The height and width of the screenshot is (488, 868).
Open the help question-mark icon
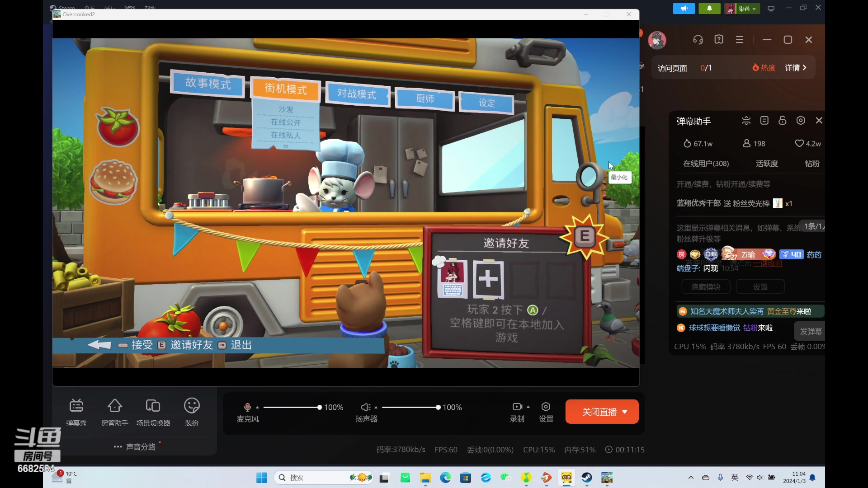[x=719, y=39]
